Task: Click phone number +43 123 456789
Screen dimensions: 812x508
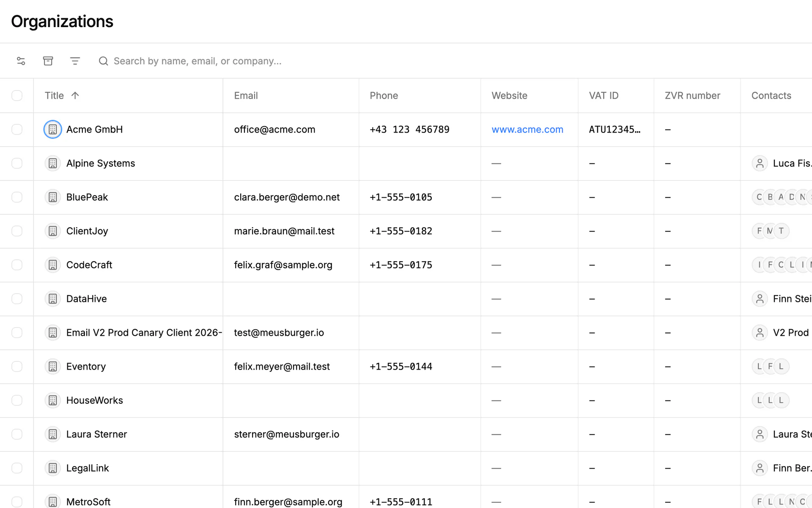Action: [x=409, y=130]
